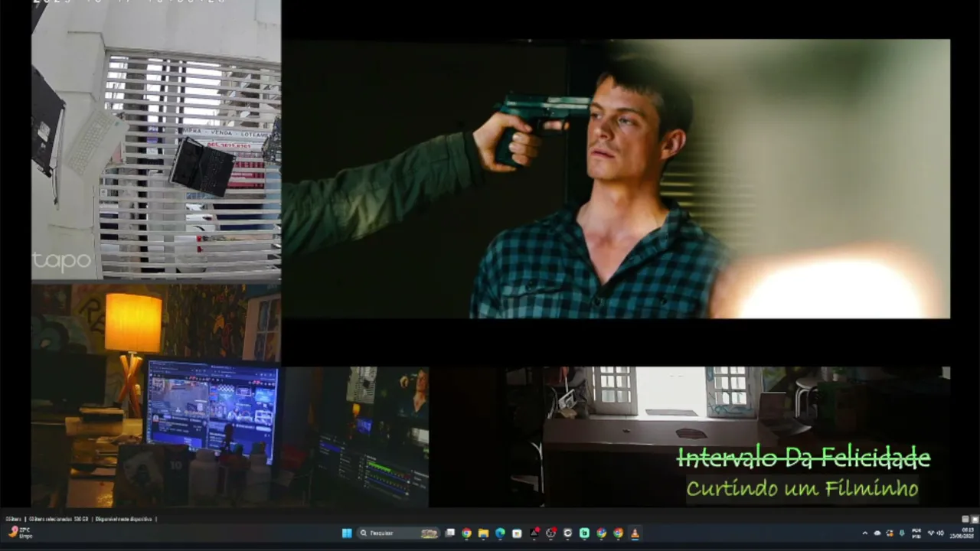Open the Chrome icon left of VLC
The height and width of the screenshot is (551, 980).
point(618,533)
